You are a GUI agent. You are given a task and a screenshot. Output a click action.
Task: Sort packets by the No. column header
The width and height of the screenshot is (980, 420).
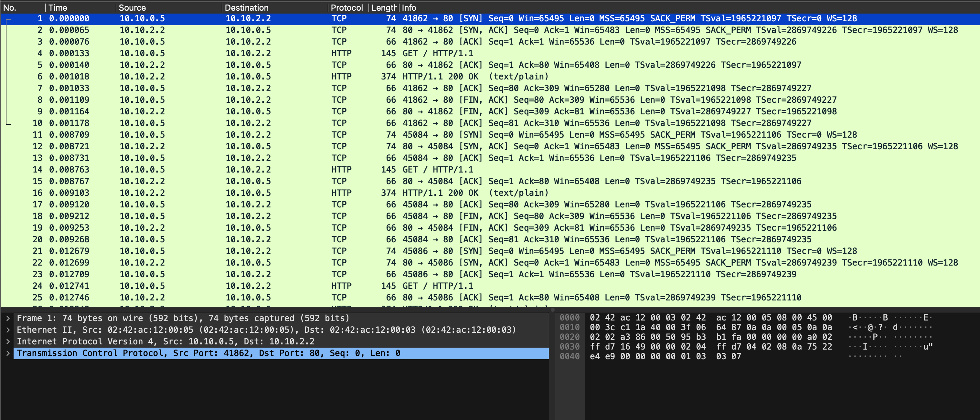10,8
